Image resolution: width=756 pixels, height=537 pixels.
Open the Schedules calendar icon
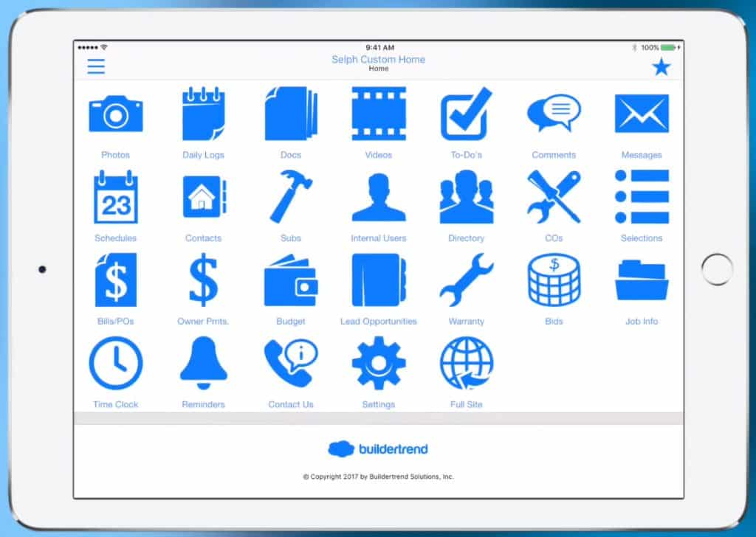[x=116, y=198]
